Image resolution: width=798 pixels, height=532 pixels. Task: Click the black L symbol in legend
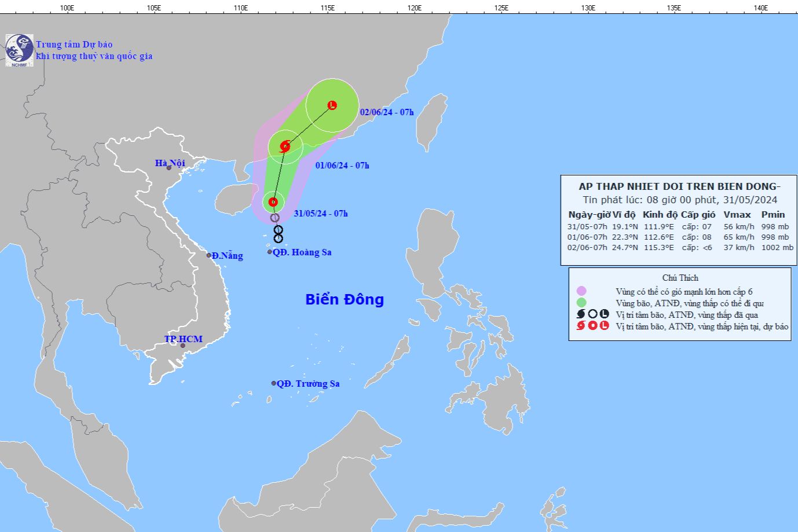tap(605, 314)
